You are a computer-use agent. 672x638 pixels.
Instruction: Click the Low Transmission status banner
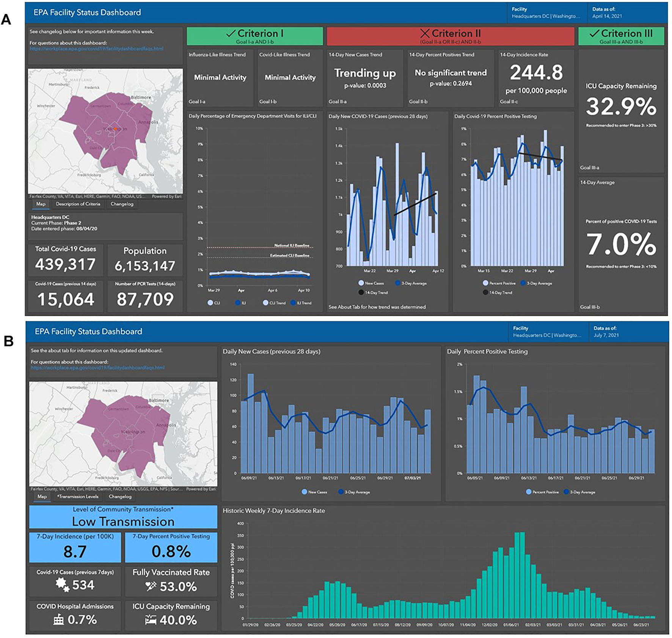(x=123, y=517)
